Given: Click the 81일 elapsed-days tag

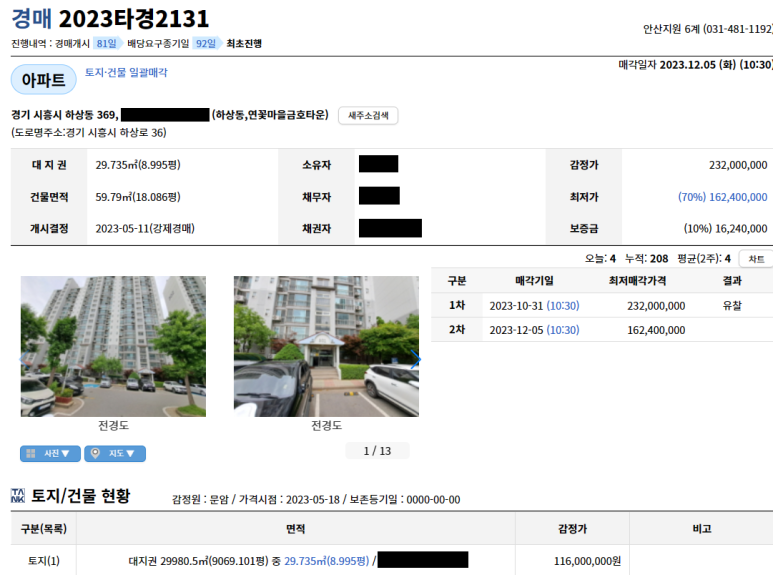Looking at the screenshot, I should (106, 43).
